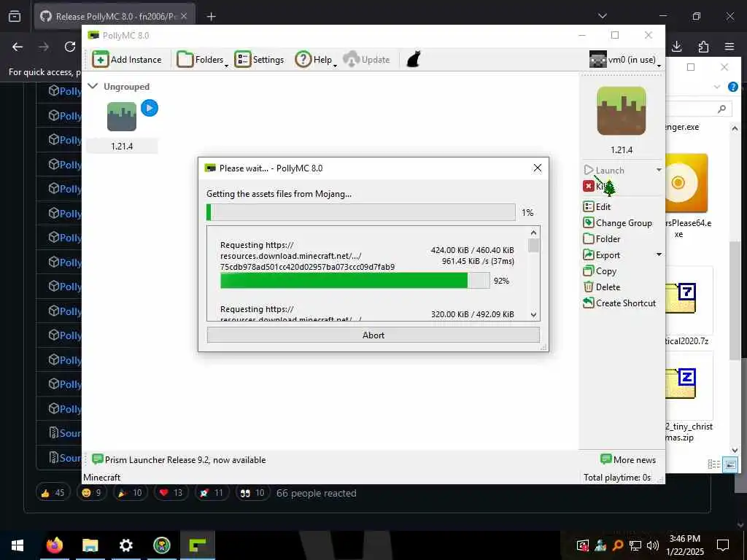Open Firefox from the taskbar
The image size is (747, 560).
pyautogui.click(x=54, y=545)
